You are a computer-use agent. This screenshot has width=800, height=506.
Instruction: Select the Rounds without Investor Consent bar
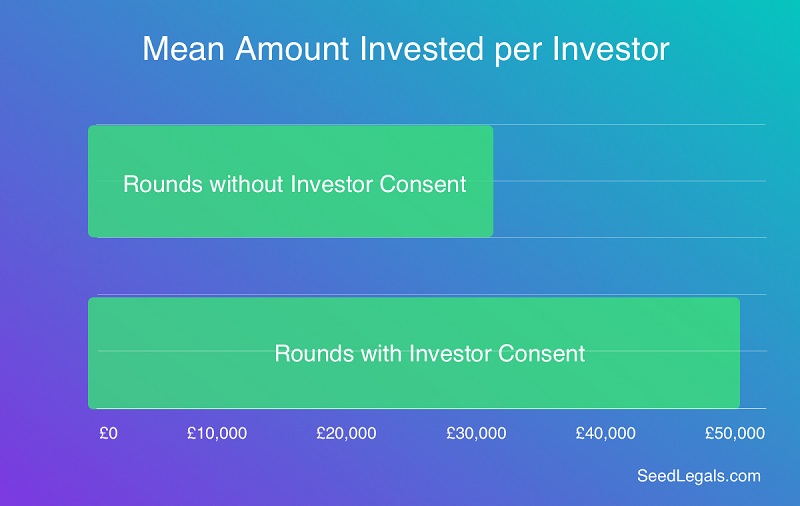291,181
